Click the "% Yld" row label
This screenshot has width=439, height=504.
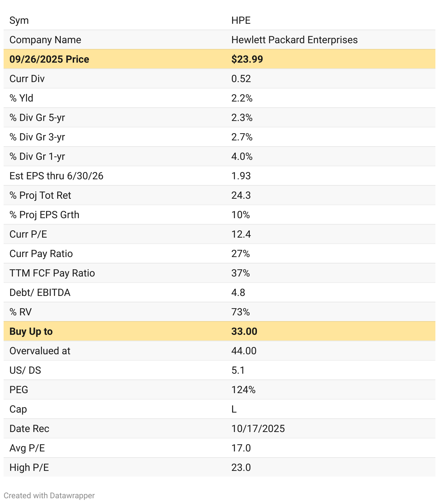[x=21, y=98]
